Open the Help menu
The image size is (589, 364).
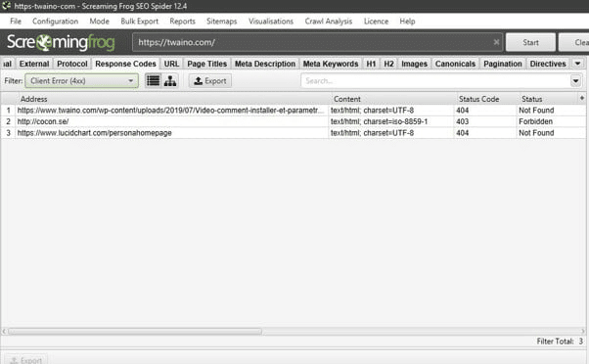tap(407, 22)
